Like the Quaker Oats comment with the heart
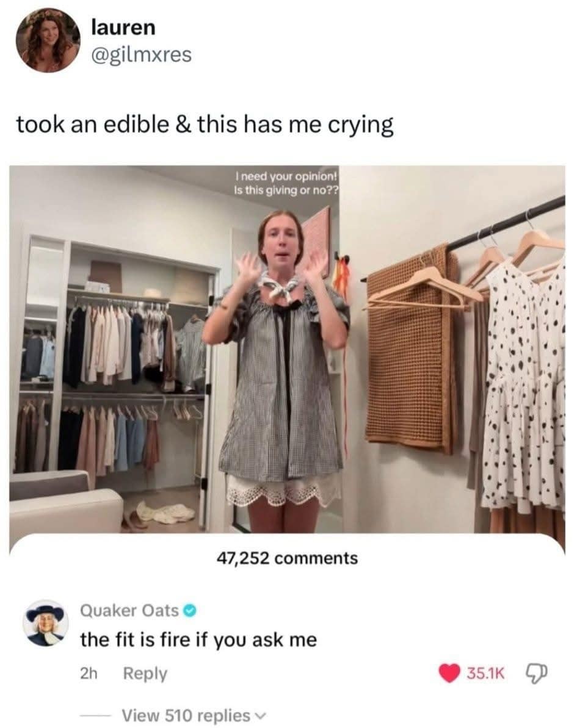 pos(449,672)
